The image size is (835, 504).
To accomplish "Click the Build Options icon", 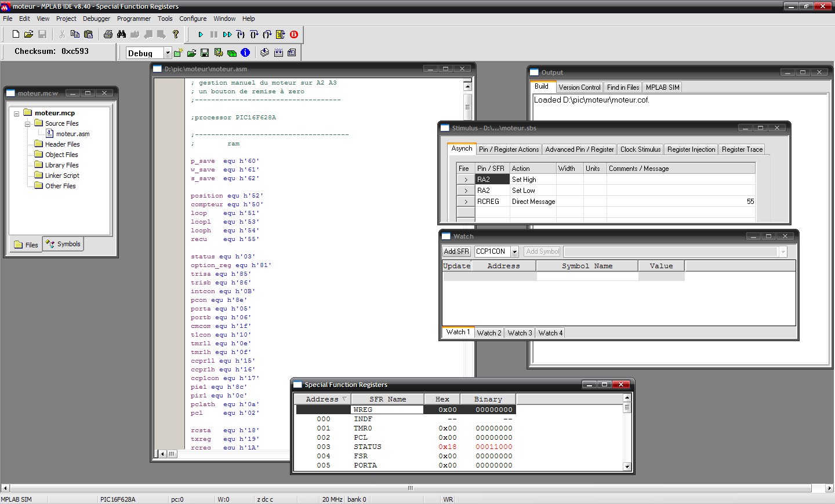I will click(219, 53).
